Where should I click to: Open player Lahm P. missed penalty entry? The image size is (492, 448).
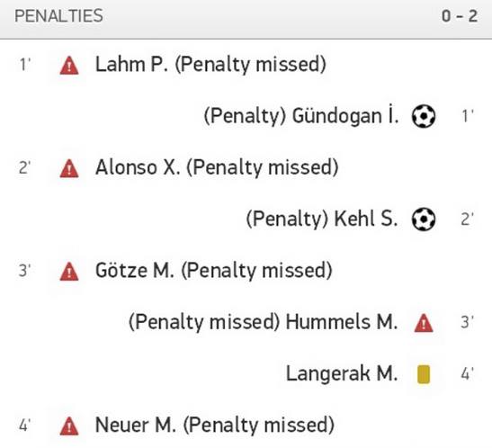tap(210, 65)
